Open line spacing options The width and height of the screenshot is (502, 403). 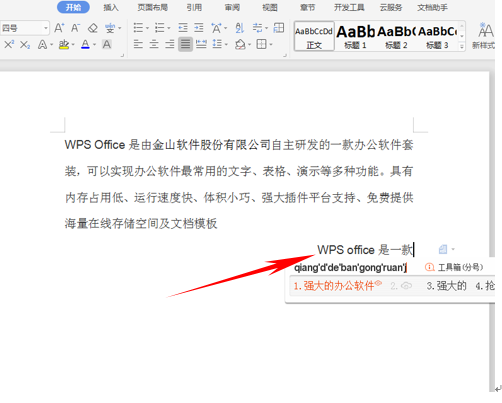pyautogui.click(x=217, y=44)
